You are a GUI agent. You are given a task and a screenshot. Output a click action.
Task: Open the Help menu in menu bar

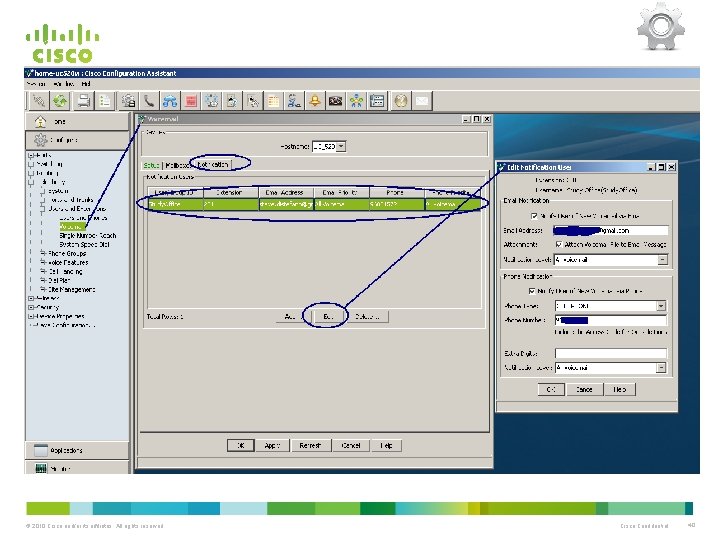point(86,84)
